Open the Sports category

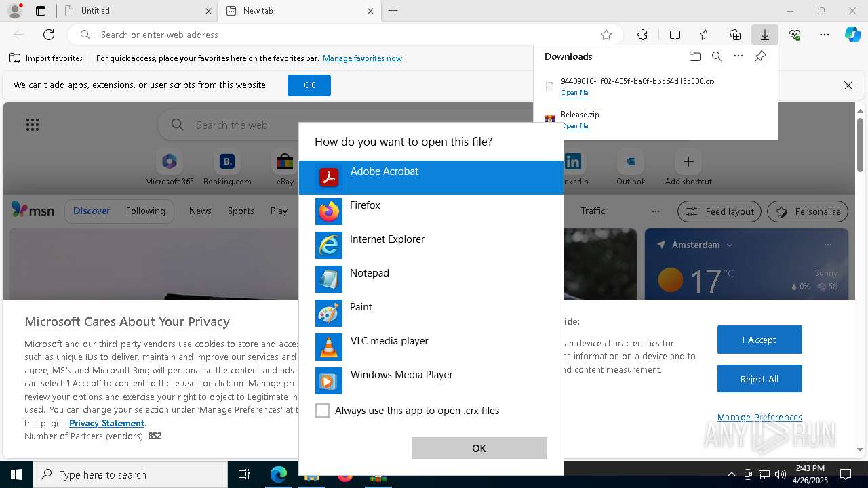click(x=241, y=211)
